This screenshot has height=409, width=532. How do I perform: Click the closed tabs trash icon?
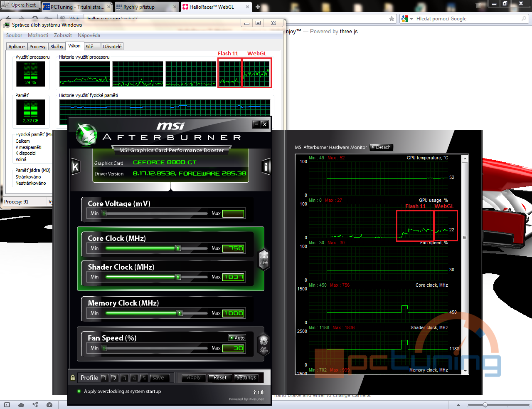point(478,5)
